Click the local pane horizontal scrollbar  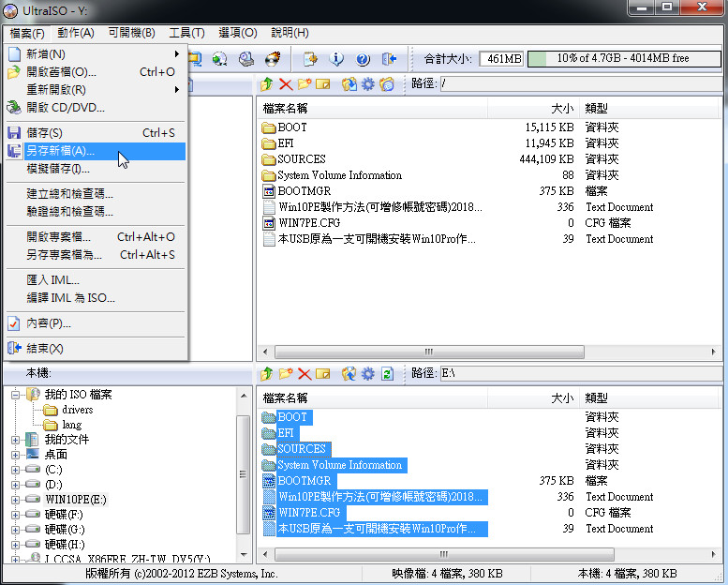point(444,554)
